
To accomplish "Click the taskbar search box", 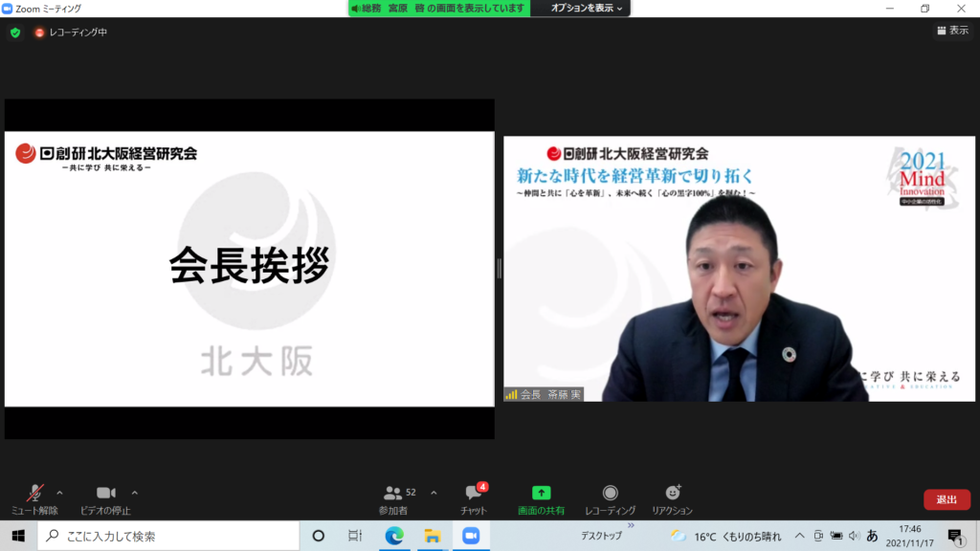I will [168, 536].
